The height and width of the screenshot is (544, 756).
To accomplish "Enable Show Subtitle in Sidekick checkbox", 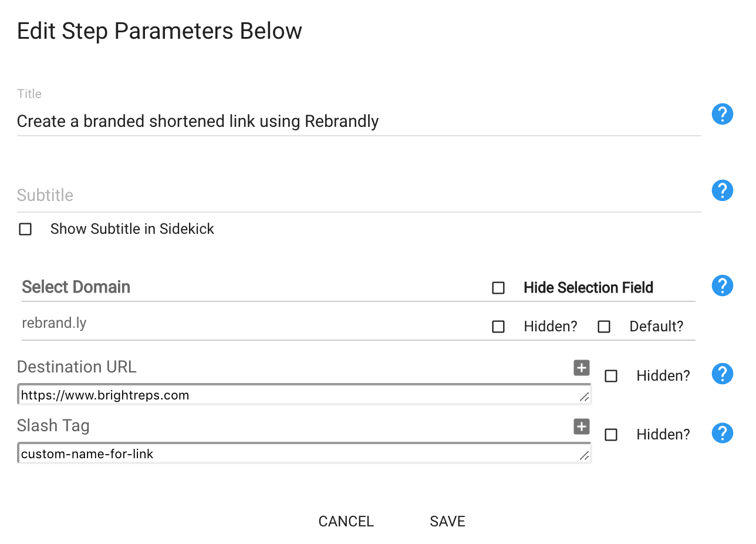I will coord(25,229).
